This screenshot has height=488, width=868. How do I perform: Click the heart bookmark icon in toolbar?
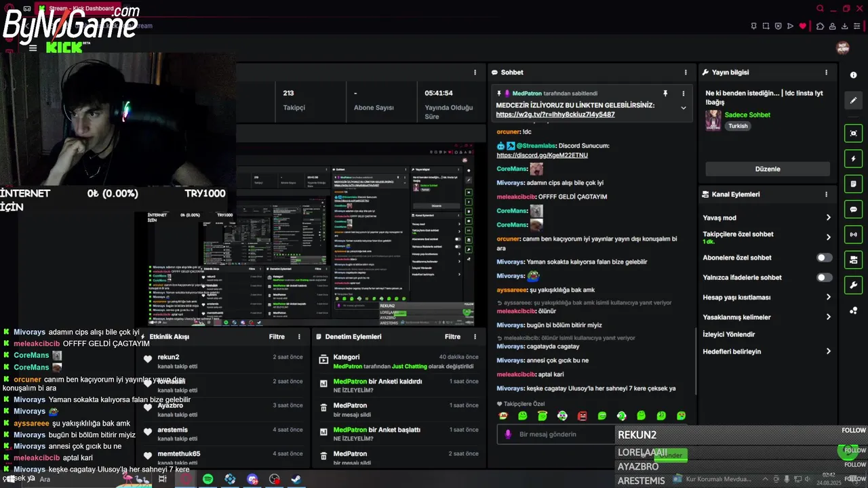click(x=803, y=26)
